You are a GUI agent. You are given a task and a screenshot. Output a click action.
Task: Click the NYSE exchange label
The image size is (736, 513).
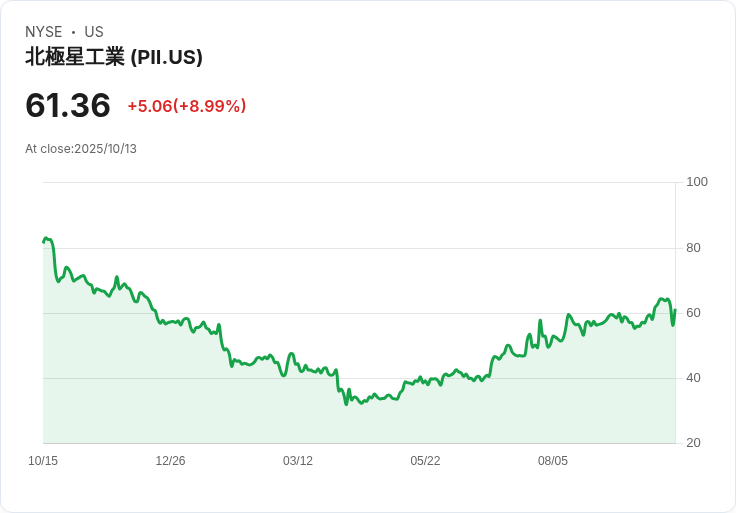[x=44, y=32]
